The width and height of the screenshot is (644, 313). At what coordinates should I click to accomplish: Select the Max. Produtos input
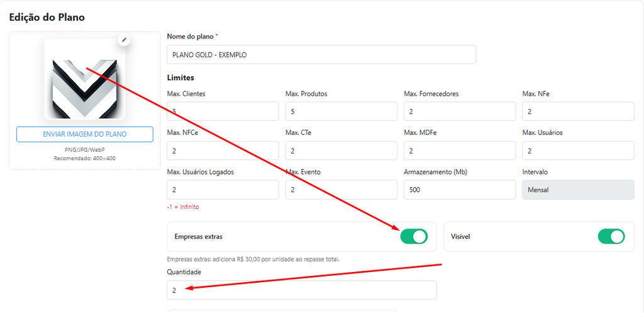[x=341, y=111]
